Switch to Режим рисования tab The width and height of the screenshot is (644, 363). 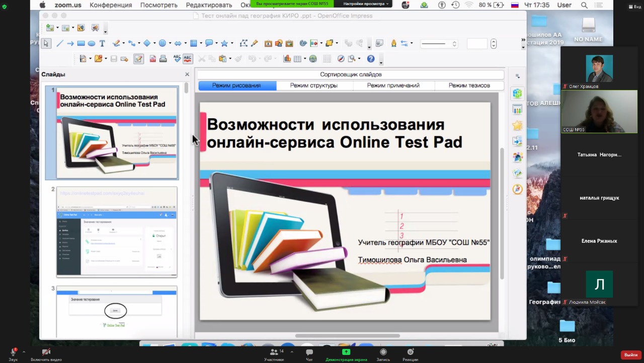tap(236, 85)
